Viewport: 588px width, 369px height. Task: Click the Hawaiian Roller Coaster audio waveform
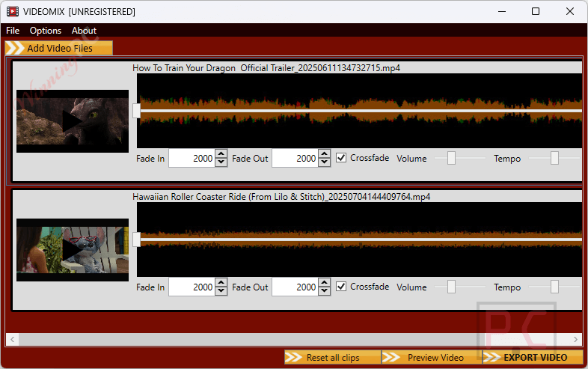tap(359, 240)
